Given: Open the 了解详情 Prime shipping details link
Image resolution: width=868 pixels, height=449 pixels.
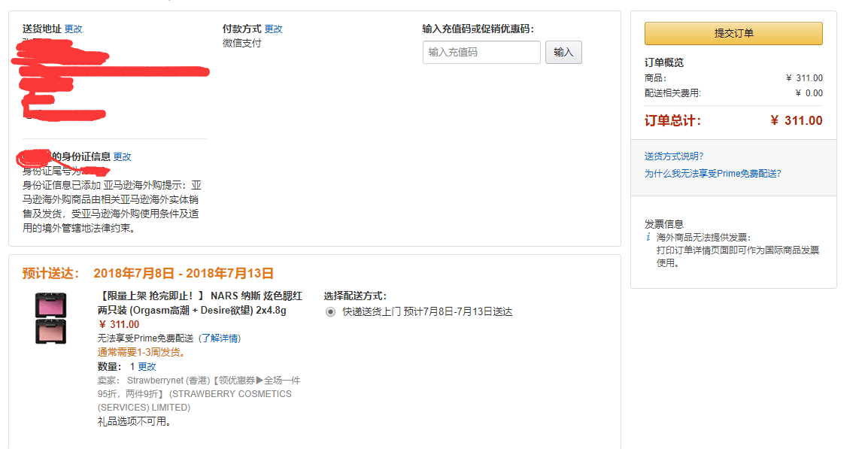Looking at the screenshot, I should pos(220,338).
